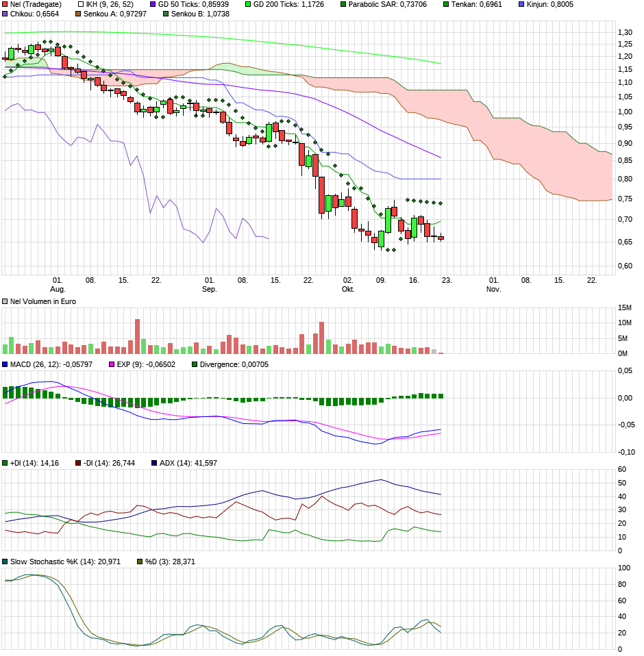Click the white IKH (9, 26, 52) legend swatch

click(81, 5)
